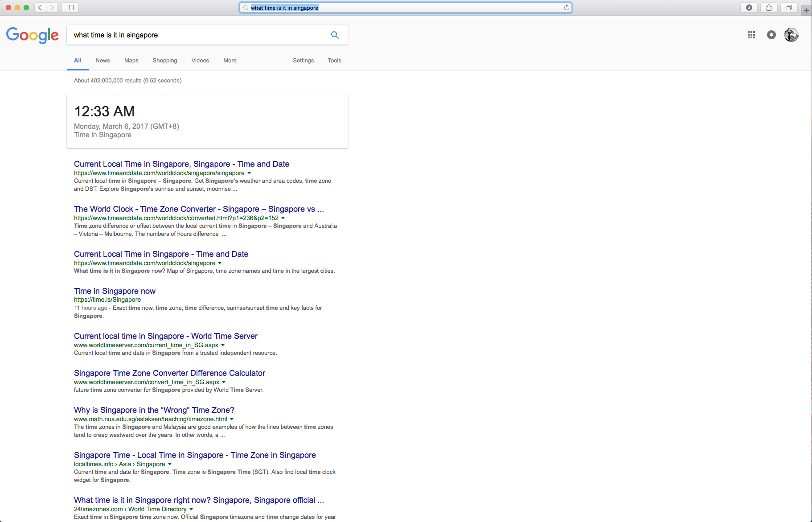Switch to the Shopping tab
This screenshot has width=812, height=522.
click(x=165, y=61)
